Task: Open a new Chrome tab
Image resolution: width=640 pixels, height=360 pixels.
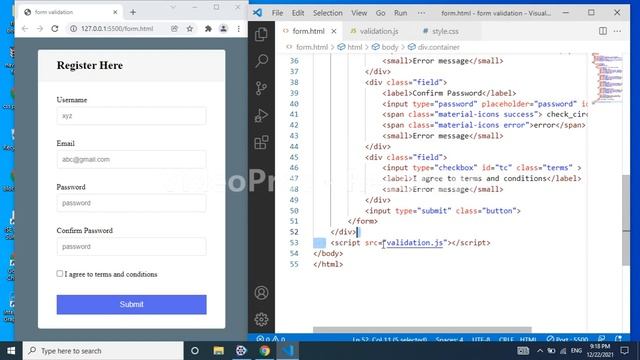Action: tap(133, 12)
